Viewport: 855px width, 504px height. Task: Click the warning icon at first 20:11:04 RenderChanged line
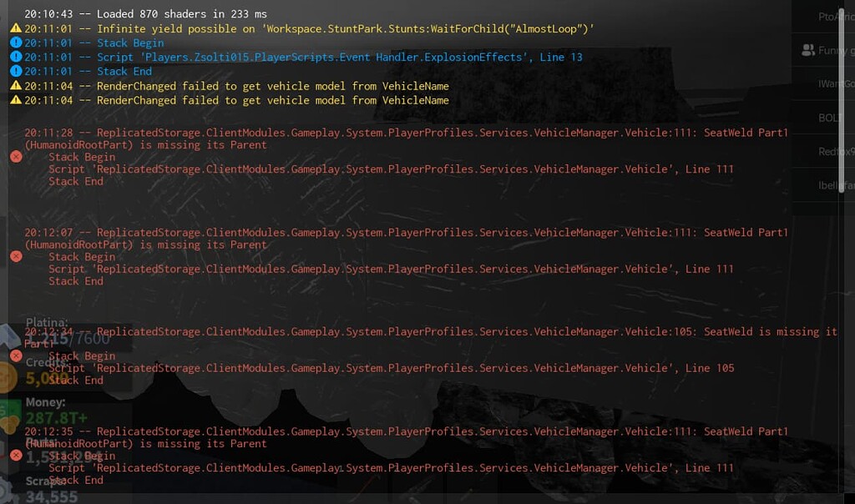[15, 86]
